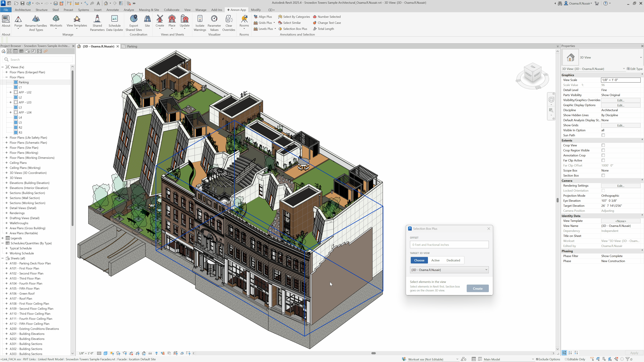Open the Shared Parameters tool

tap(97, 23)
